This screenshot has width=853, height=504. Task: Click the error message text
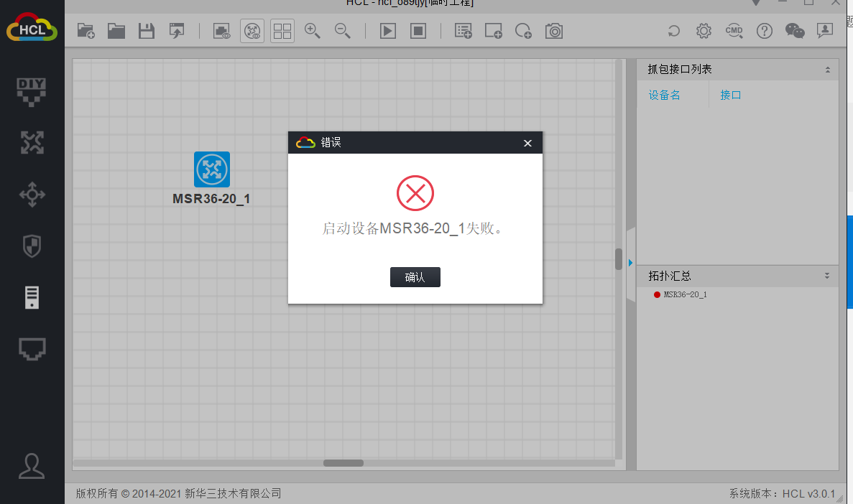tap(413, 228)
